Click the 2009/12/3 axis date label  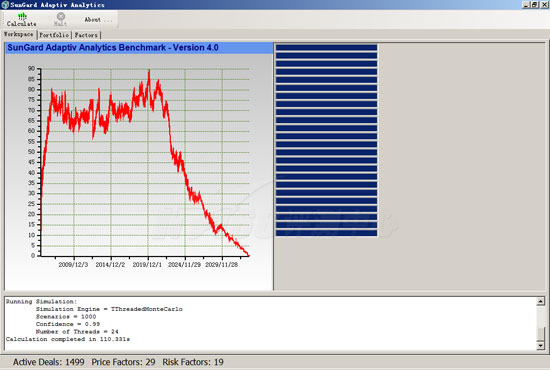tap(73, 264)
